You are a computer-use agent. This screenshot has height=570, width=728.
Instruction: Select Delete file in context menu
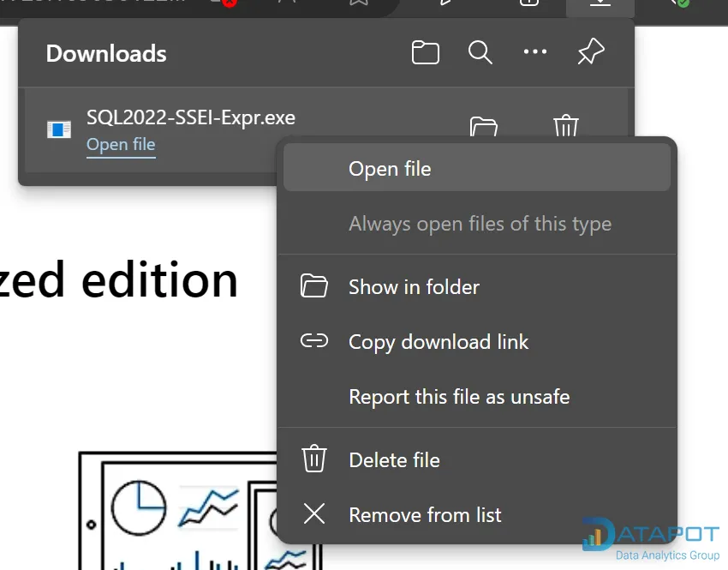tap(477, 460)
